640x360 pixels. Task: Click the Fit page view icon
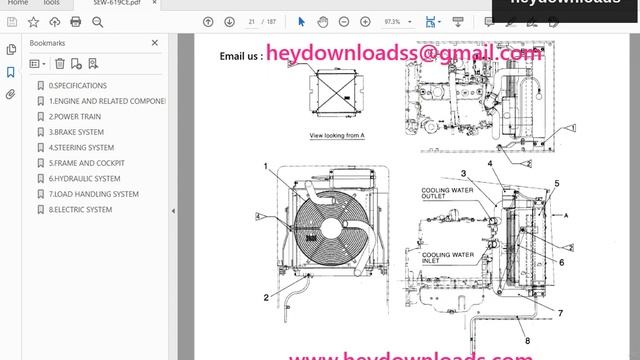click(430, 22)
